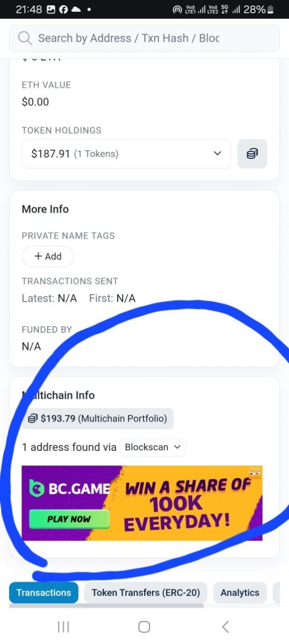Tap the search magnifier icon
The height and width of the screenshot is (644, 289).
(25, 38)
